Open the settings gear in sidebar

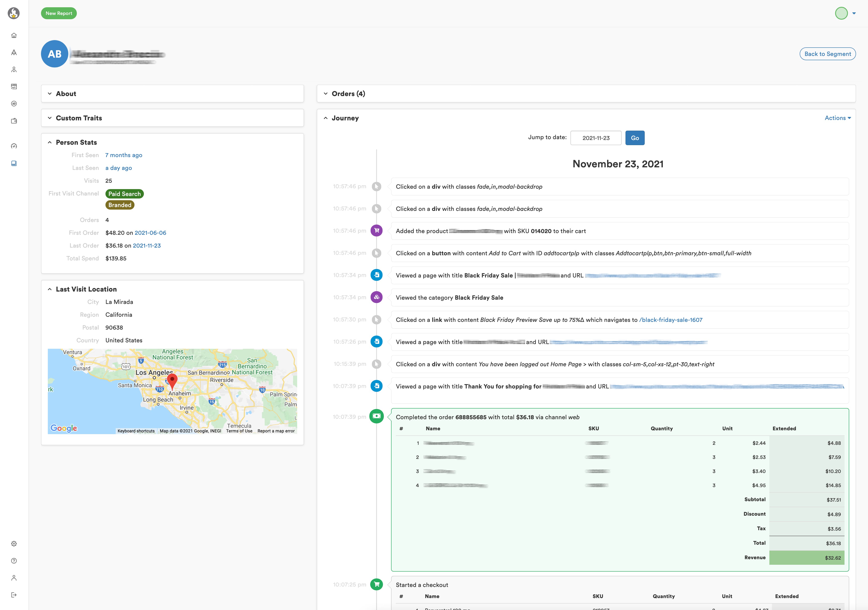[14, 543]
